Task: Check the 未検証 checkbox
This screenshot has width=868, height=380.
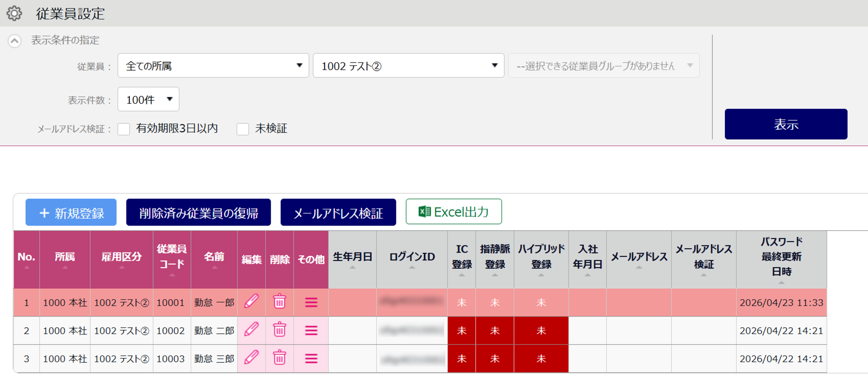Action: tap(243, 129)
